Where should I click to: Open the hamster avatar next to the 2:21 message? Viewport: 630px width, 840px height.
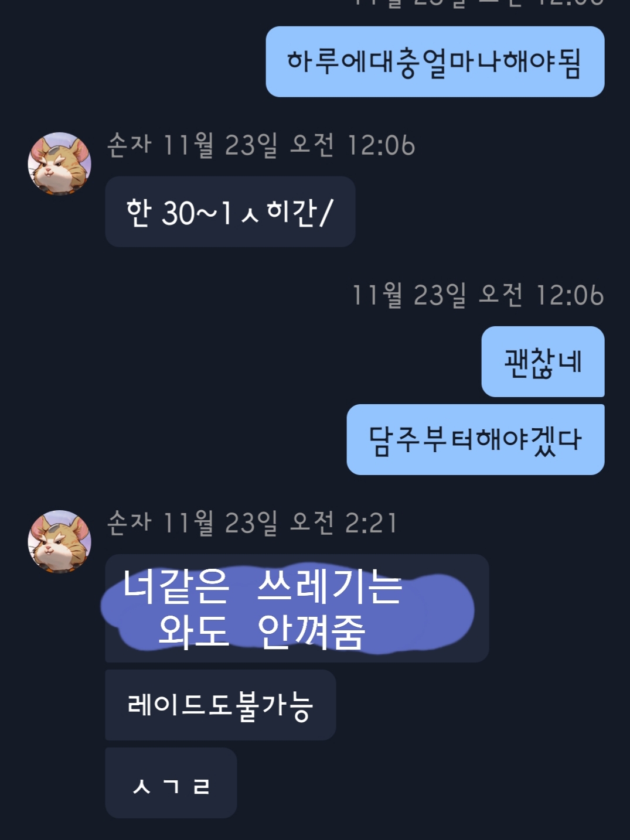(x=59, y=541)
